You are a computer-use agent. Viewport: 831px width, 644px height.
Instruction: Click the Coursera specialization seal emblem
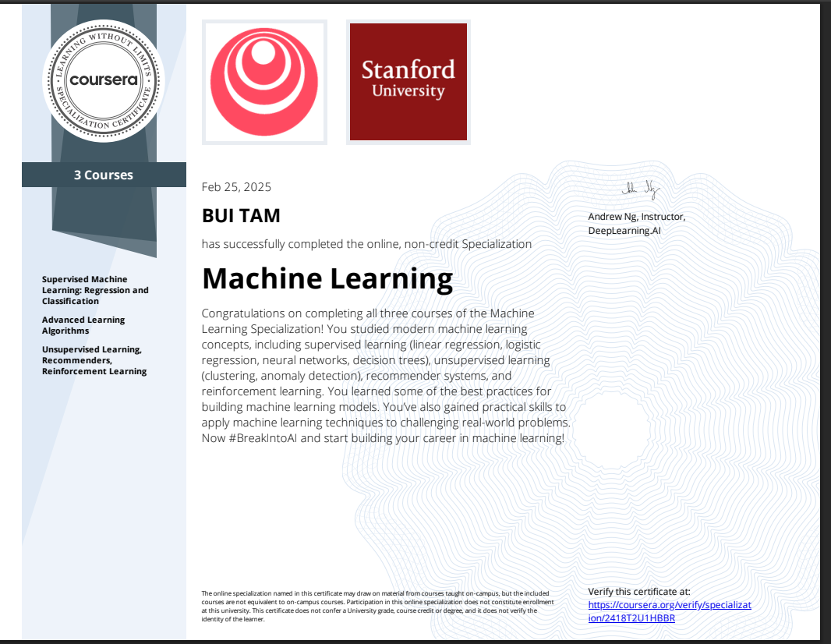point(102,78)
